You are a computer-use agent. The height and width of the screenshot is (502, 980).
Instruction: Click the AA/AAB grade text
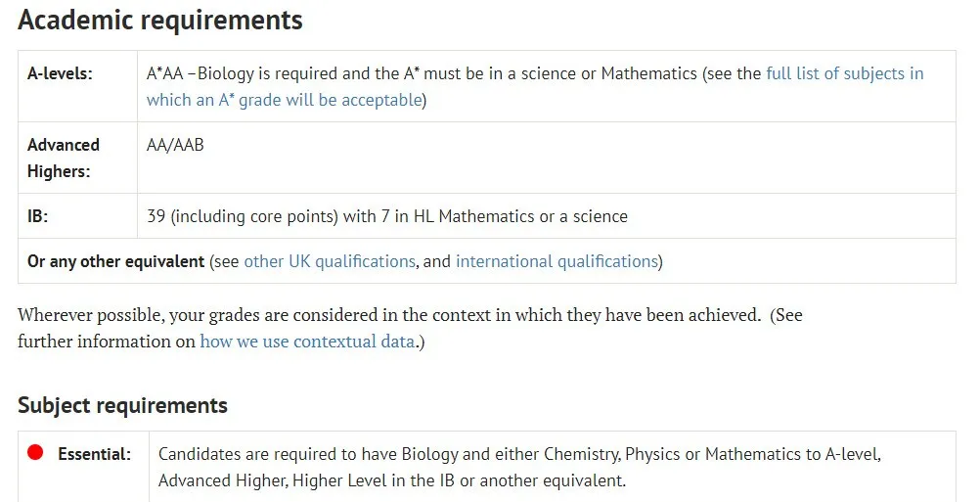coord(175,145)
